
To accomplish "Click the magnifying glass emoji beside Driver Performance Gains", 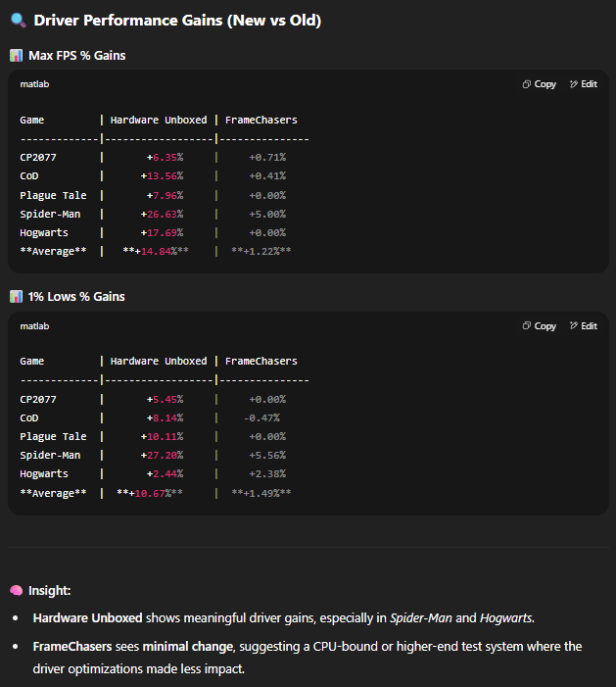I will tap(18, 21).
